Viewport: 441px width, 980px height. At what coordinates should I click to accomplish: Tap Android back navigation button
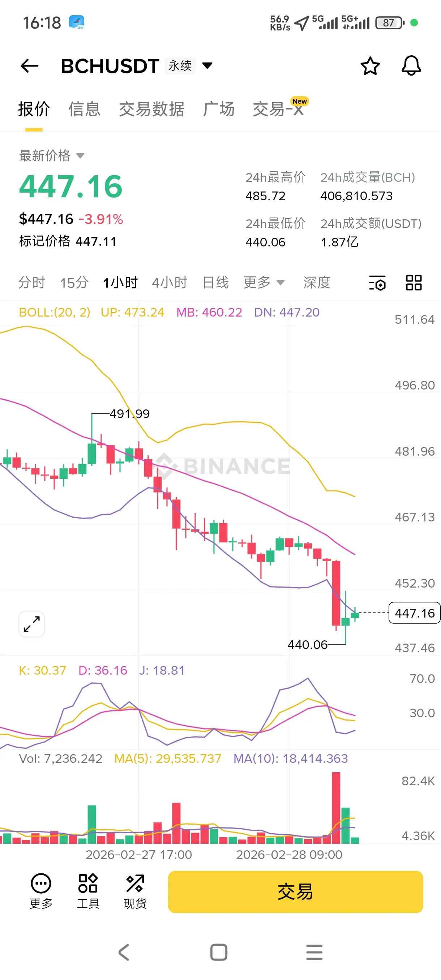124,952
